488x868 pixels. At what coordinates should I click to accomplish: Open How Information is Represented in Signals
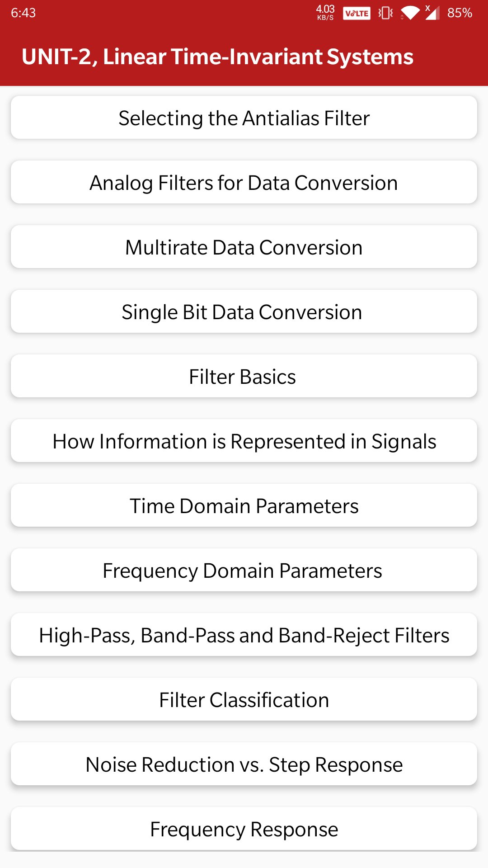(x=244, y=441)
